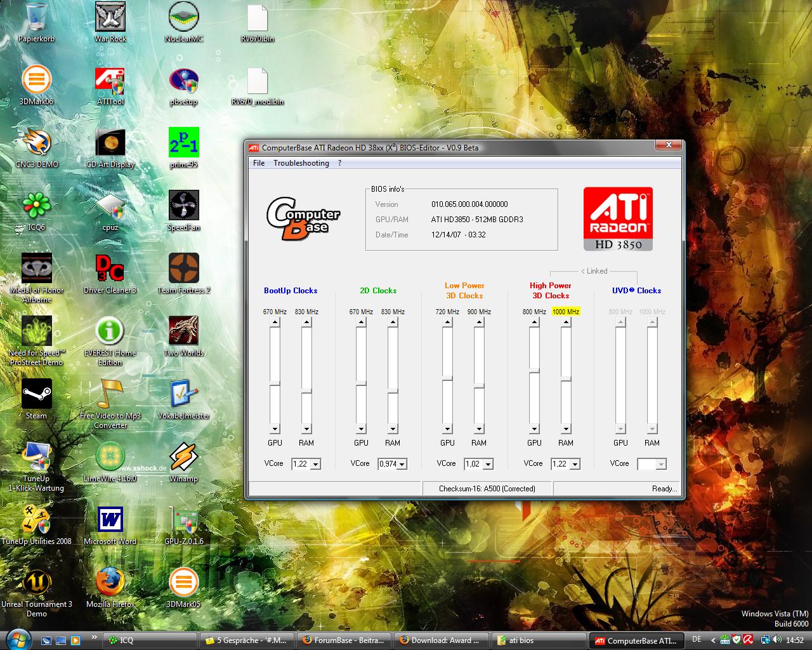Switch to Download: Award taskbar button

(442, 640)
